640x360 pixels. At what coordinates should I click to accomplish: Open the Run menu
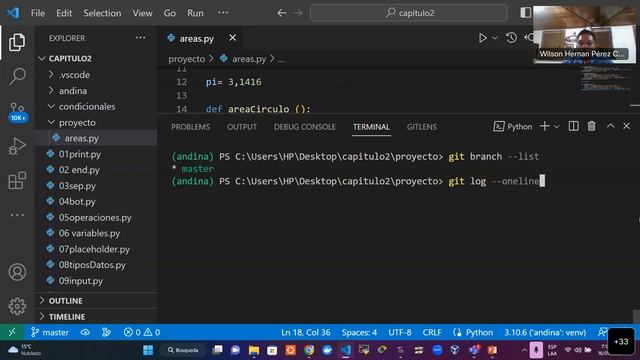coord(195,13)
